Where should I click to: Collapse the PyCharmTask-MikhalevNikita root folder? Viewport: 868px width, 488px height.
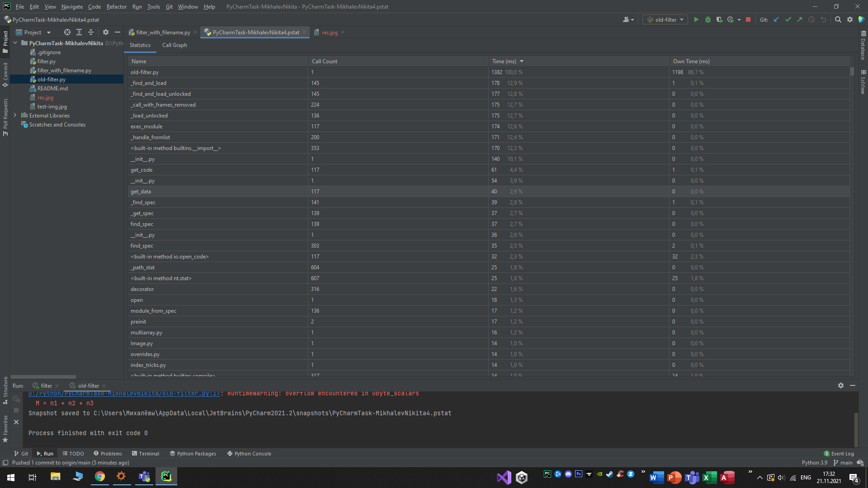pyautogui.click(x=15, y=43)
